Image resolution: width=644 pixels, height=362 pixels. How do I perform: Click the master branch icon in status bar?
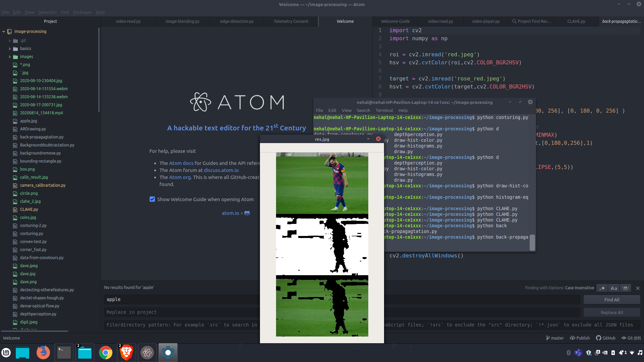[x=548, y=338]
